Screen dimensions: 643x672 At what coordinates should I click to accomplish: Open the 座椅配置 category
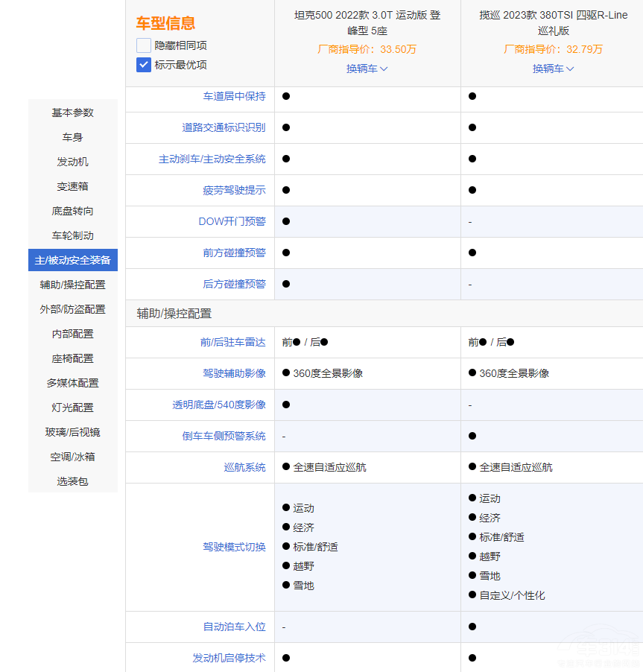(72, 358)
